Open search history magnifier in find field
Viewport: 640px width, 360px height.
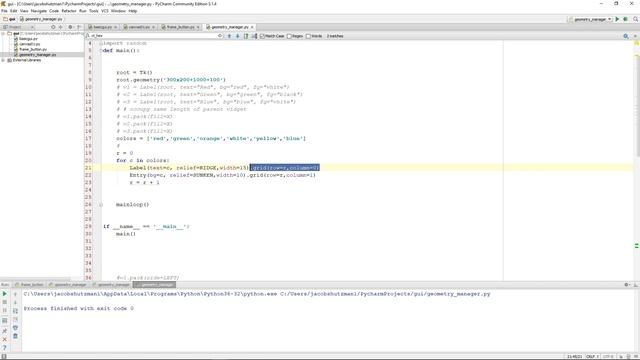click(x=88, y=36)
